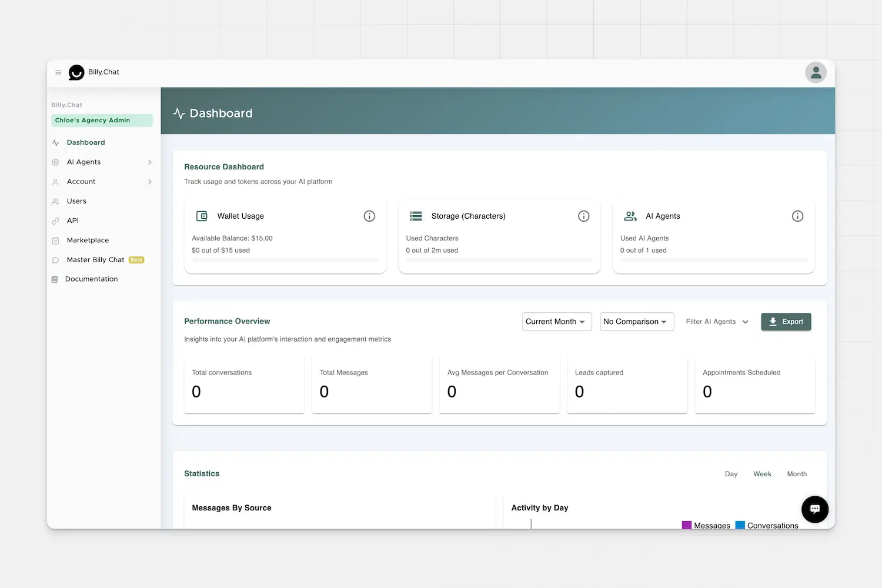The width and height of the screenshot is (882, 588).
Task: Click Avg Messages per Conversation card
Action: [x=499, y=385]
